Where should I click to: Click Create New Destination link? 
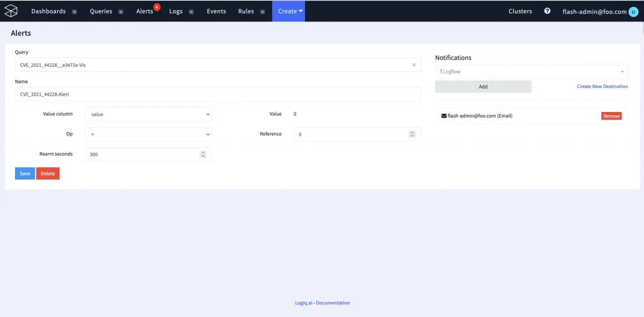[602, 87]
